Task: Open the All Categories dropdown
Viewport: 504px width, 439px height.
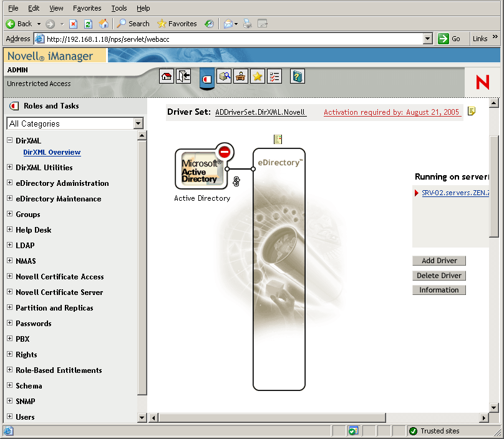Action: 140,123
